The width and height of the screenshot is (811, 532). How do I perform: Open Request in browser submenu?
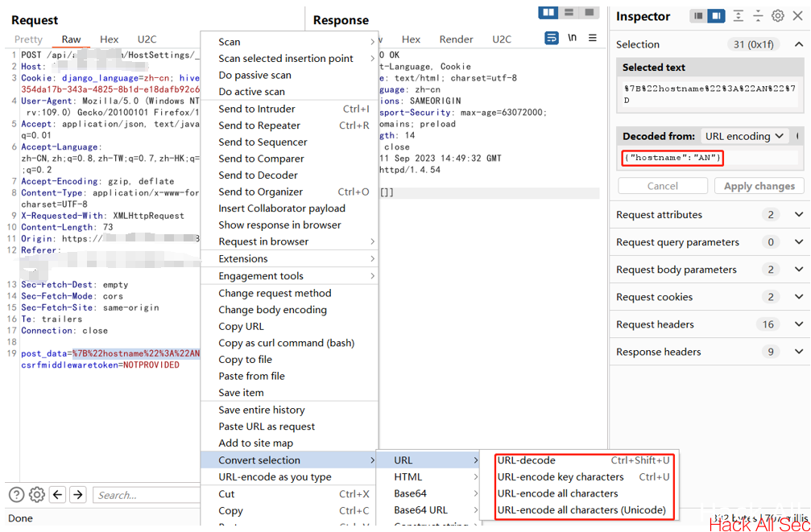[289, 241]
